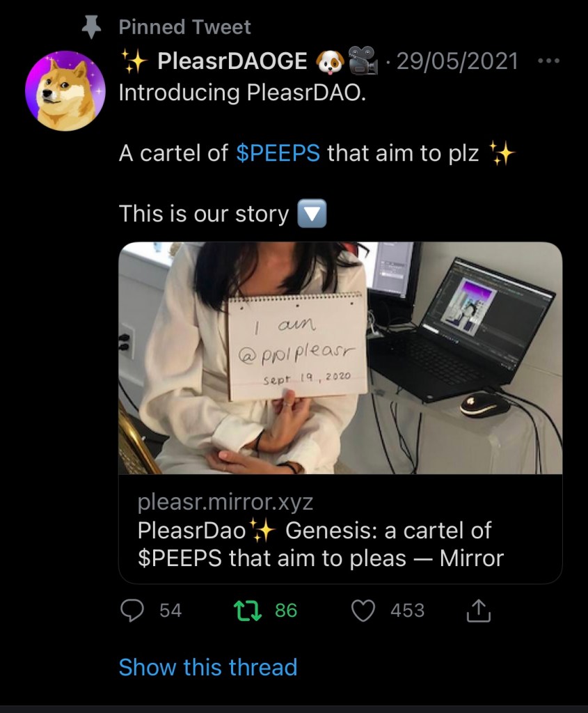Click the down-arrow emoji after 'This is our story'
The width and height of the screenshot is (588, 713).
[311, 213]
